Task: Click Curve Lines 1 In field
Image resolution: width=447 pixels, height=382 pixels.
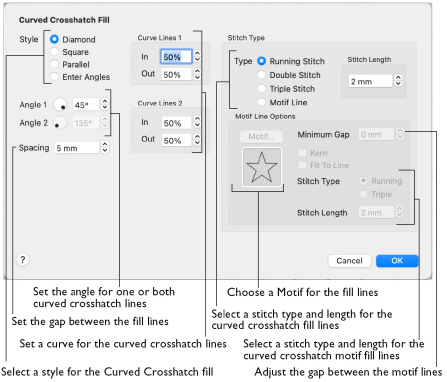Action: tap(176, 57)
